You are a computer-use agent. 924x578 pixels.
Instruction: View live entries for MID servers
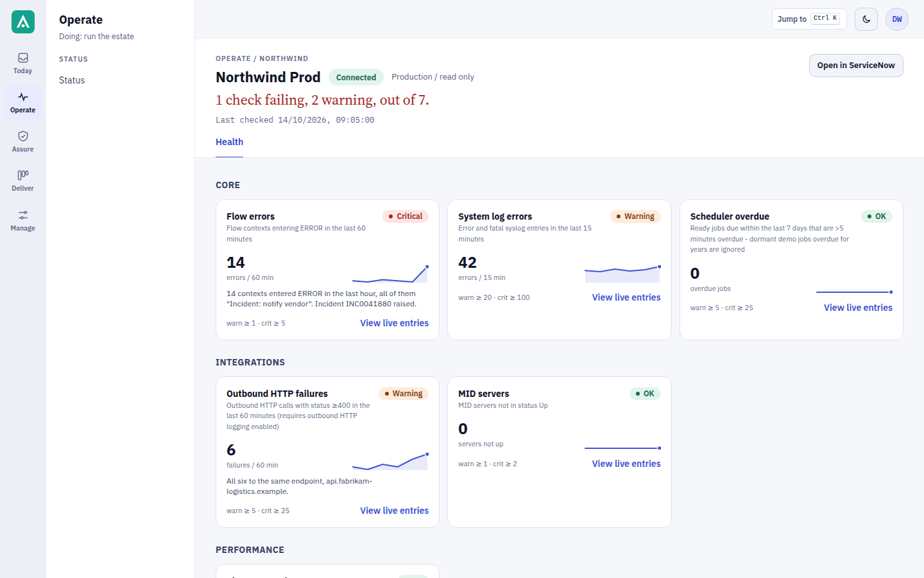pos(626,464)
